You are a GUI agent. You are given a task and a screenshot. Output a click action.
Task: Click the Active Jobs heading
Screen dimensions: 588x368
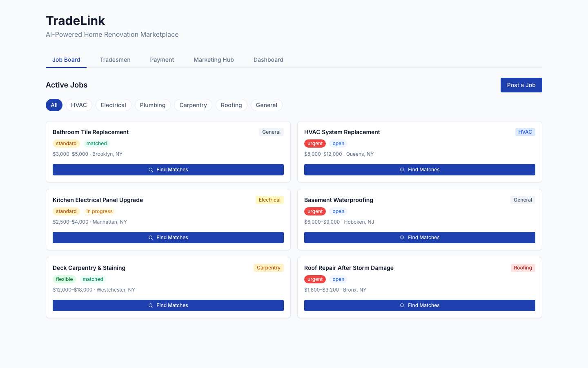click(x=67, y=85)
